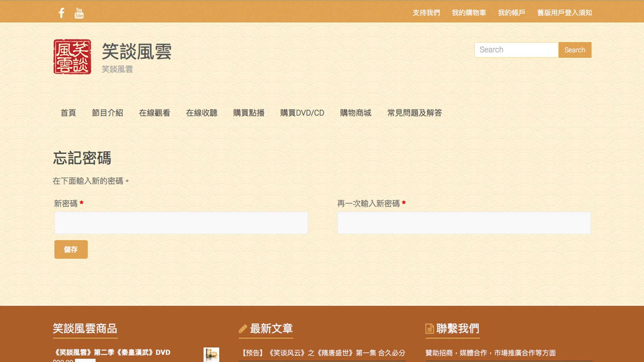Click the red seal site logo

coord(72,57)
